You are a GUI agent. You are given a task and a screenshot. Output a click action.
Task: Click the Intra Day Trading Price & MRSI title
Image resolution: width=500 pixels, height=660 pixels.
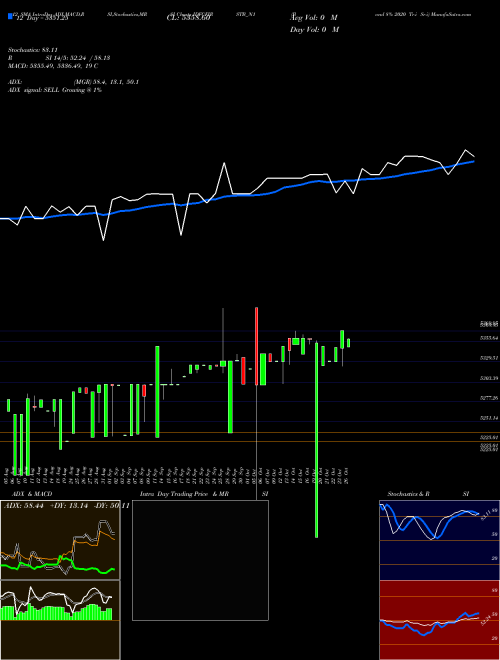coord(204,494)
